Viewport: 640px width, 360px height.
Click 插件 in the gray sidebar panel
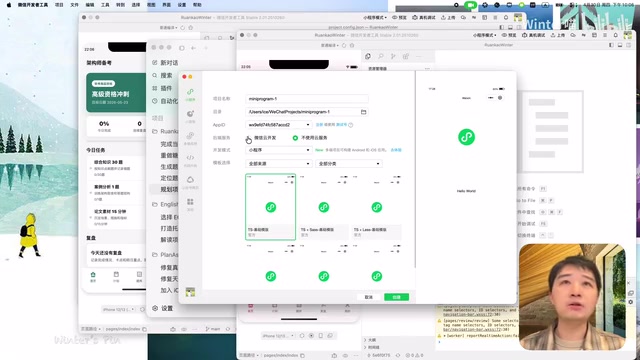coord(162,88)
